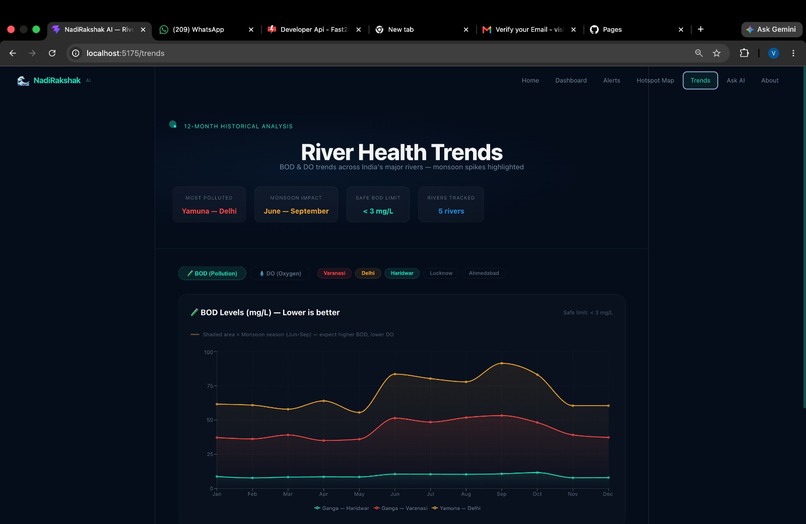Click the Safe BOD Limit < 3 mg/L card
The height and width of the screenshot is (524, 806).
[378, 205]
